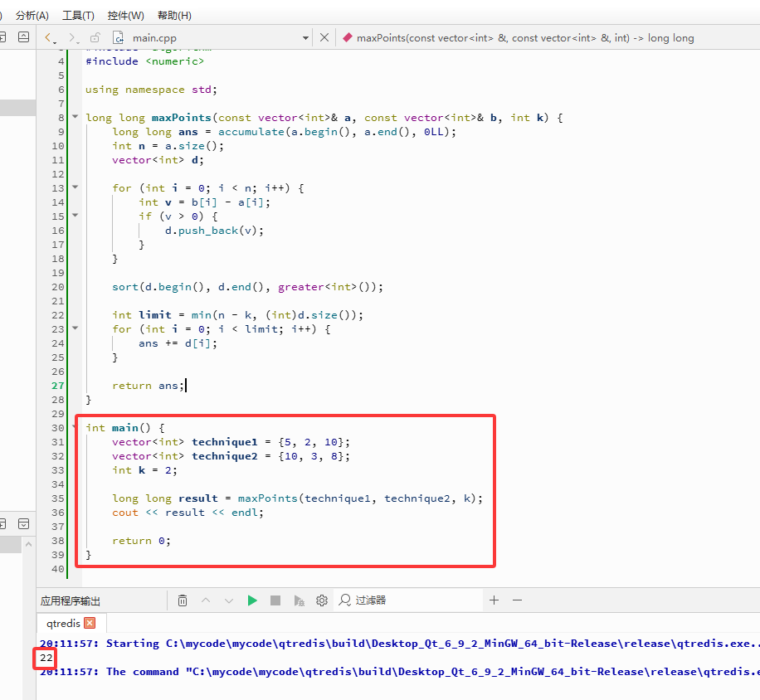Click the 'int v = b[i] - a[i];' line
The image size is (760, 700).
205,202
